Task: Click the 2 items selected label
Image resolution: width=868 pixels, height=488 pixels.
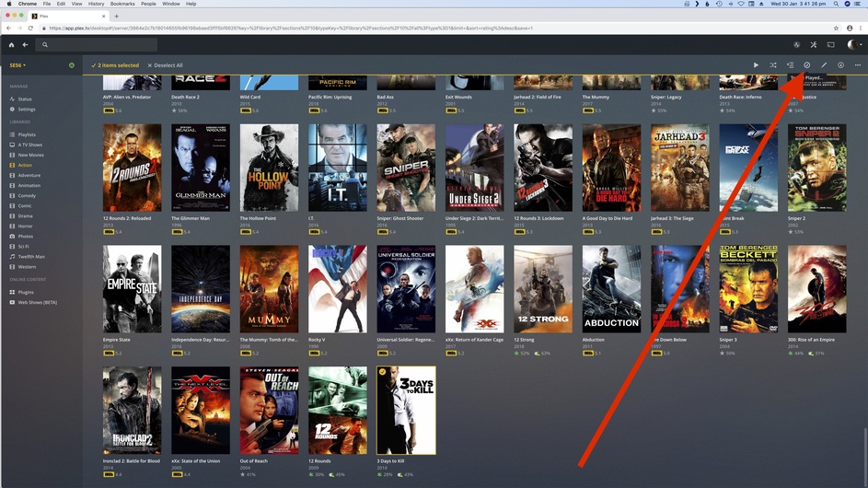Action: 115,65
